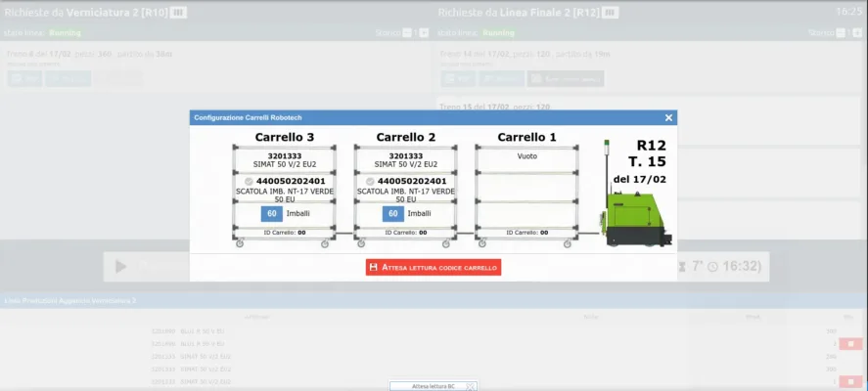Close the Configurazione Carrelli Robotech dialog

click(668, 118)
